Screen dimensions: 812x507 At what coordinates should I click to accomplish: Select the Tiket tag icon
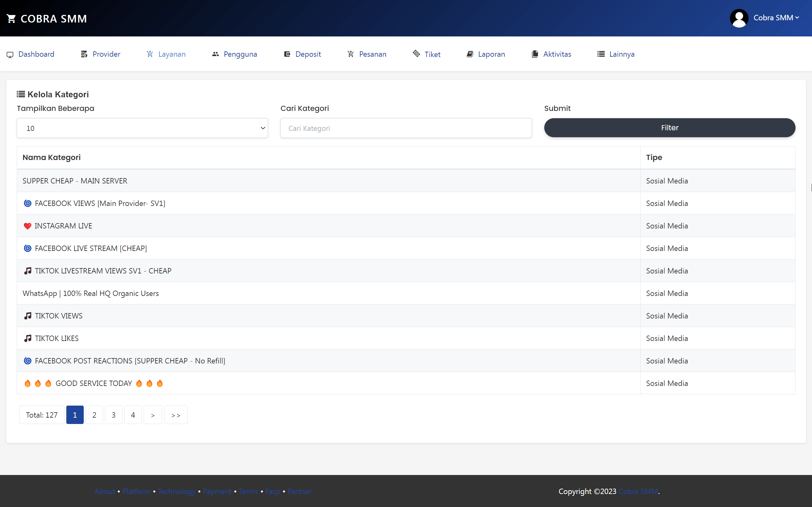[x=416, y=54]
